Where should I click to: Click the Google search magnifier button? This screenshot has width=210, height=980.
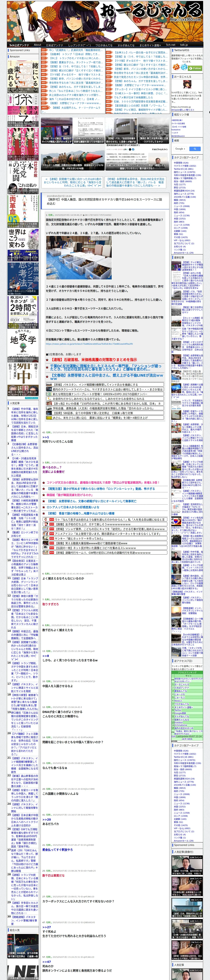[195, 149]
